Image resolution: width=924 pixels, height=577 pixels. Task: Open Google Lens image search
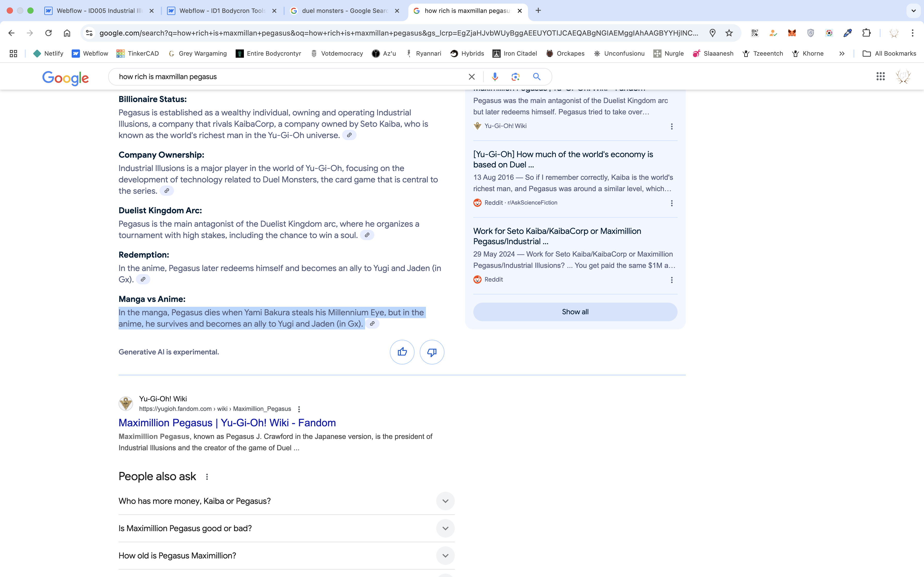(515, 77)
